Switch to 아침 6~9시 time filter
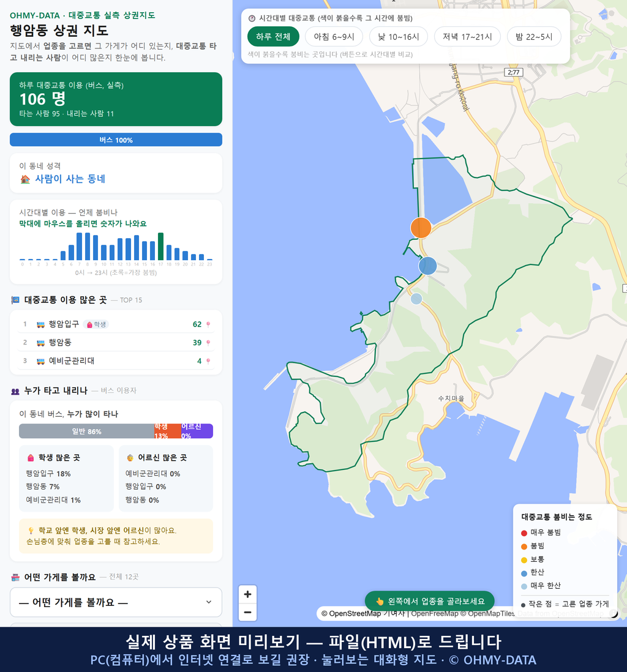 334,37
